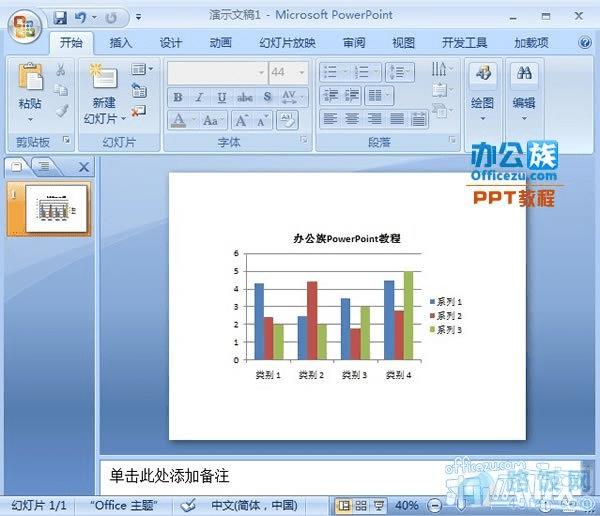Decrease font size with smaller A
The image size is (600, 516).
(x=262, y=121)
